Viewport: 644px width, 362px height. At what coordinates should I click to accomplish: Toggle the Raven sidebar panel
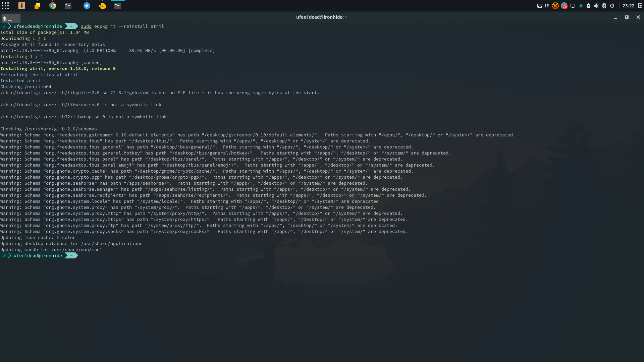click(x=640, y=6)
